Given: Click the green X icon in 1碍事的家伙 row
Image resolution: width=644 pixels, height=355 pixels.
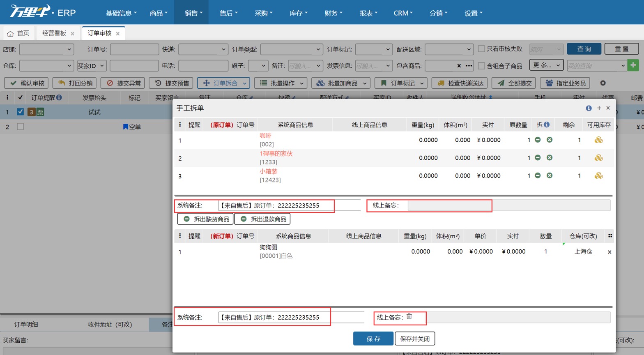Looking at the screenshot, I should [x=550, y=158].
